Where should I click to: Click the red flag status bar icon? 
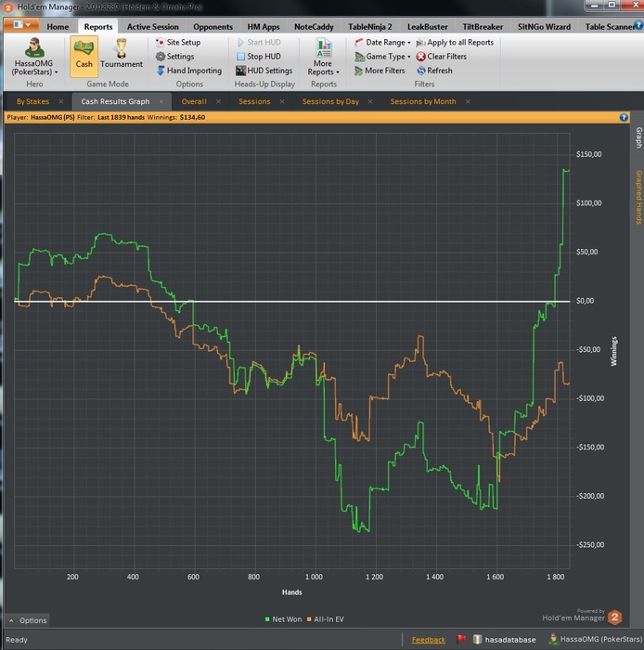tap(461, 639)
